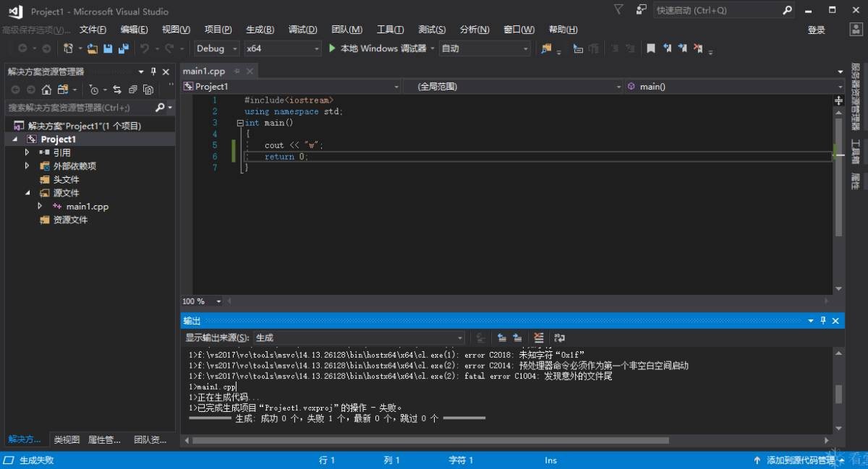Open the 自动 dropdown in toolbar
868x469 pixels.
[485, 48]
